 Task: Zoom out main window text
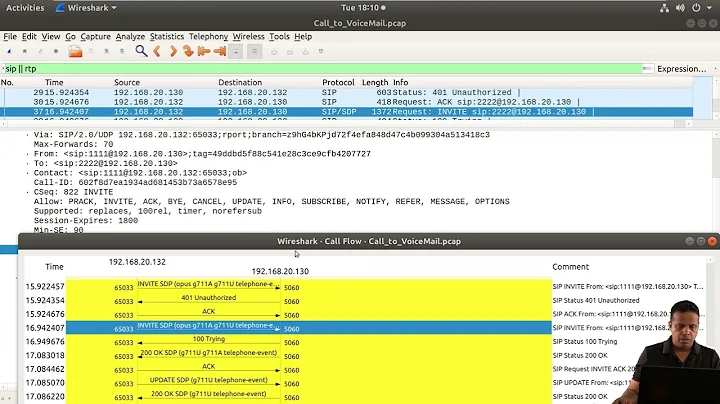pos(290,52)
